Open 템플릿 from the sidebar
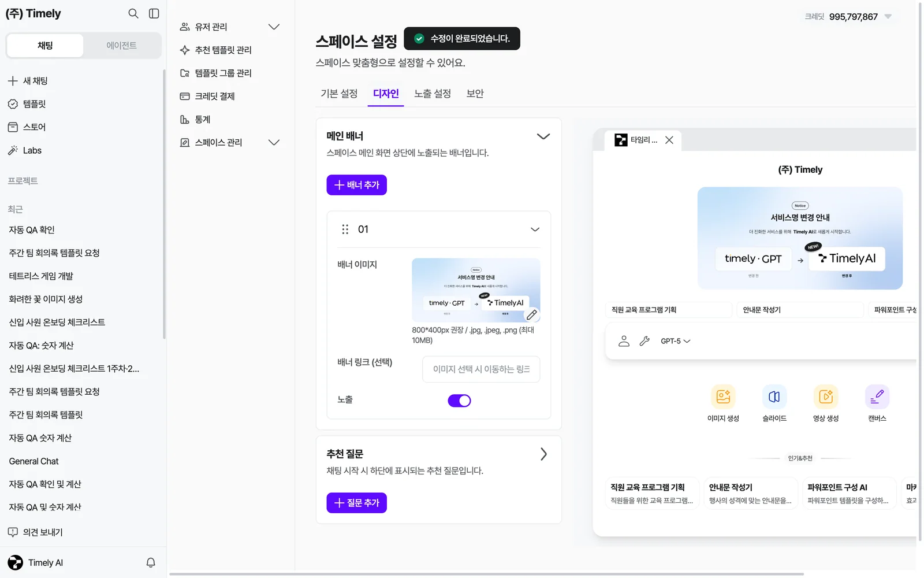Screen dimensions: 924x578 coord(27,104)
